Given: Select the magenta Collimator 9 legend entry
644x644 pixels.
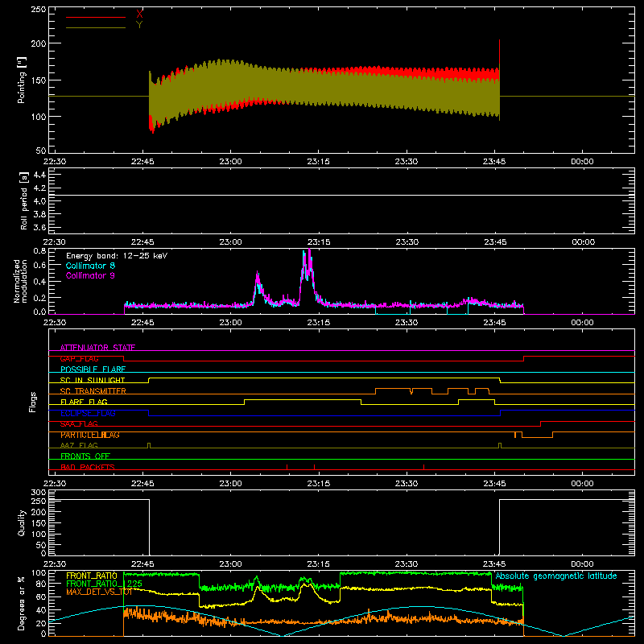Looking at the screenshot, I should 90,275.
